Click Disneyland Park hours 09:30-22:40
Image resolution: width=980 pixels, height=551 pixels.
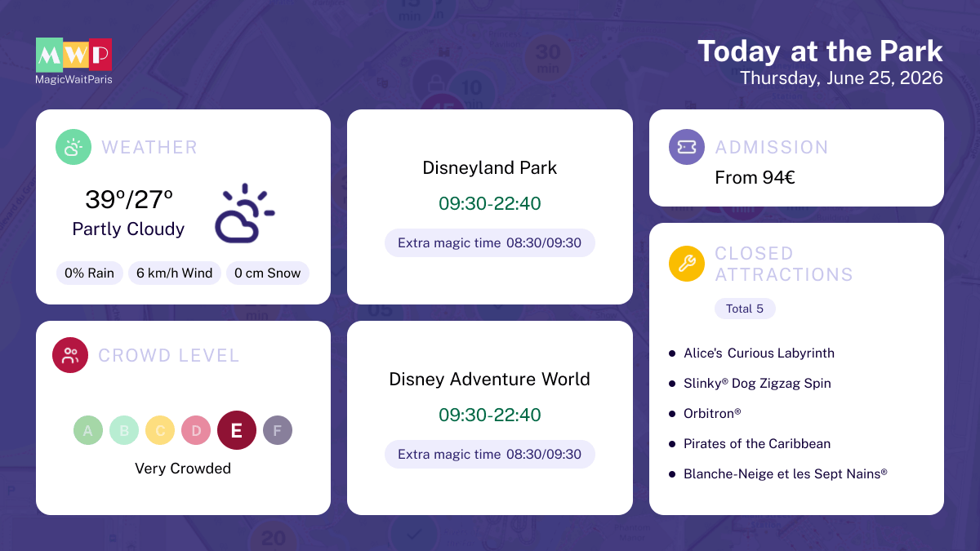[490, 203]
